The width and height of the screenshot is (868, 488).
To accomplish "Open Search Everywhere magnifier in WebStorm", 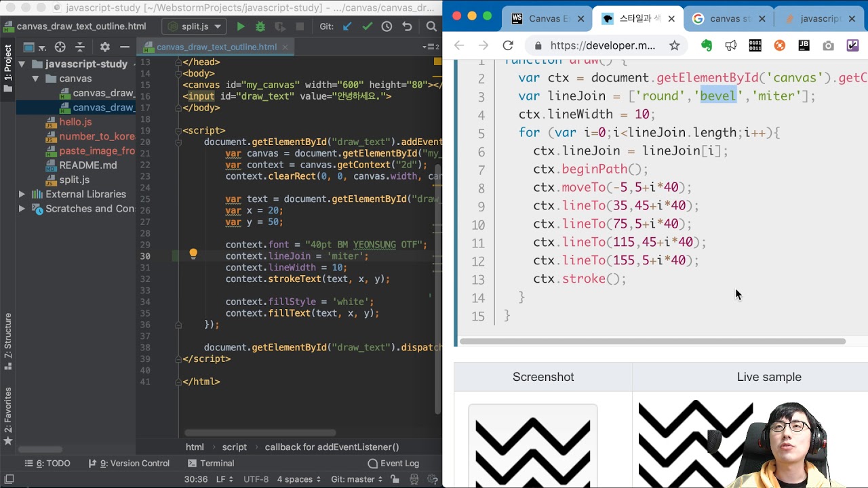I will 431,26.
